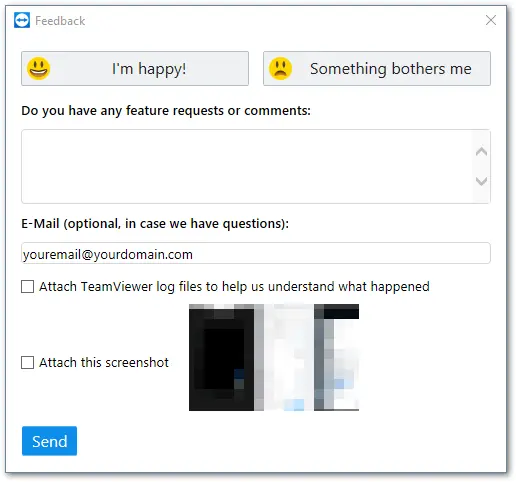Click the TeamViewer logo icon in title bar
The width and height of the screenshot is (516, 482).
[22, 20]
